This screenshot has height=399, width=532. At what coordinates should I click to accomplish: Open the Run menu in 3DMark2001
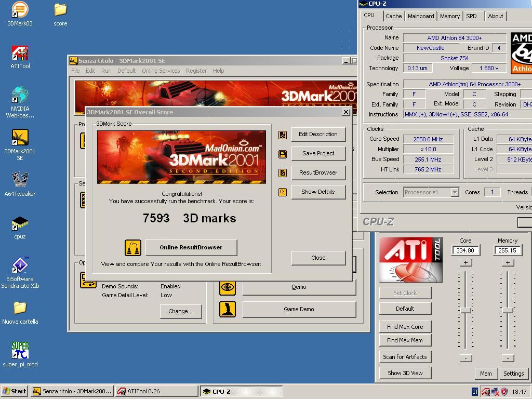coord(106,71)
